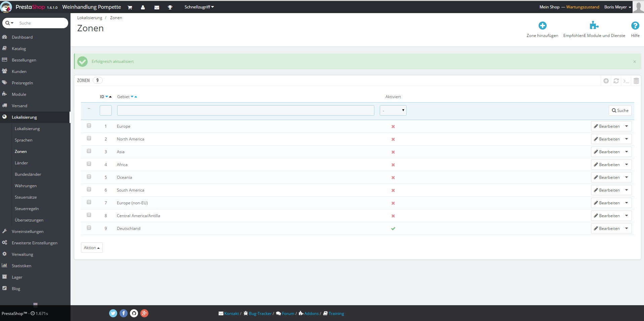Refresh the Zonen list

616,81
